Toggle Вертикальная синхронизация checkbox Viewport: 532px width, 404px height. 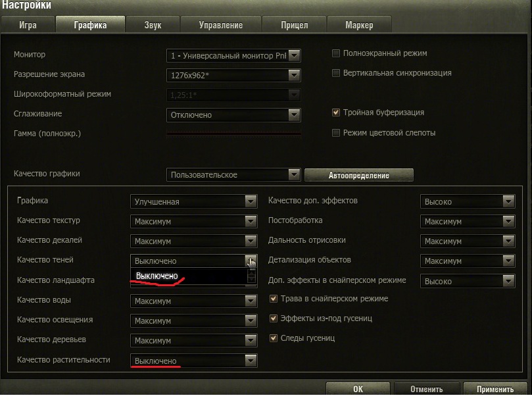click(336, 73)
